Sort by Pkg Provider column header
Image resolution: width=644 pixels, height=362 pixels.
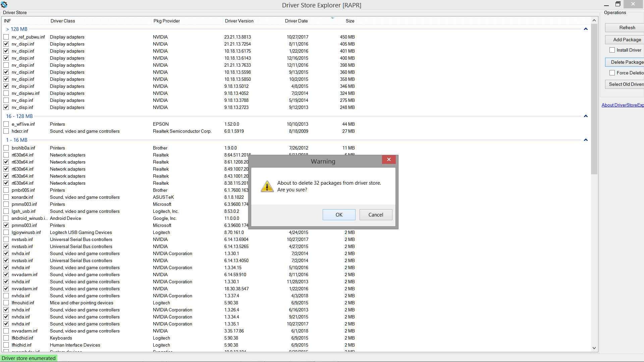(166, 21)
